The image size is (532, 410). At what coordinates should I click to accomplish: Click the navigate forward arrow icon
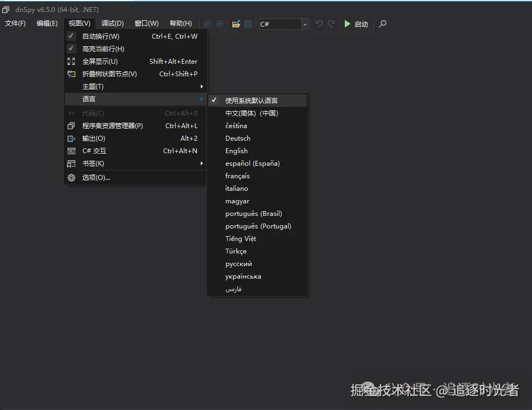[x=219, y=24]
